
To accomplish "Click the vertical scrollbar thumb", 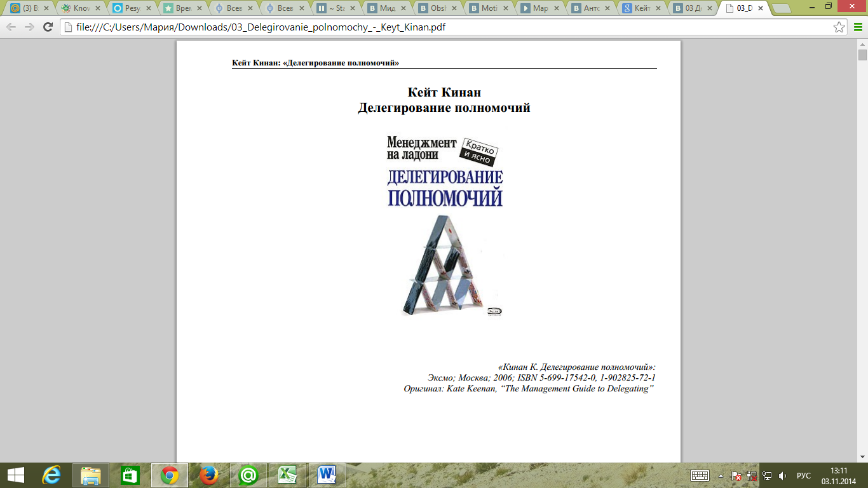I will point(862,55).
